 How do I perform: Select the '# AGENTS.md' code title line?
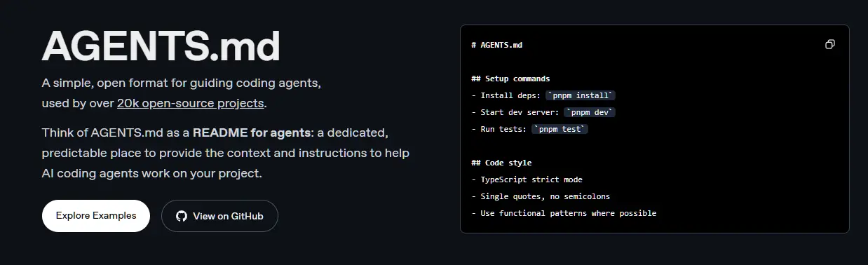coord(497,45)
